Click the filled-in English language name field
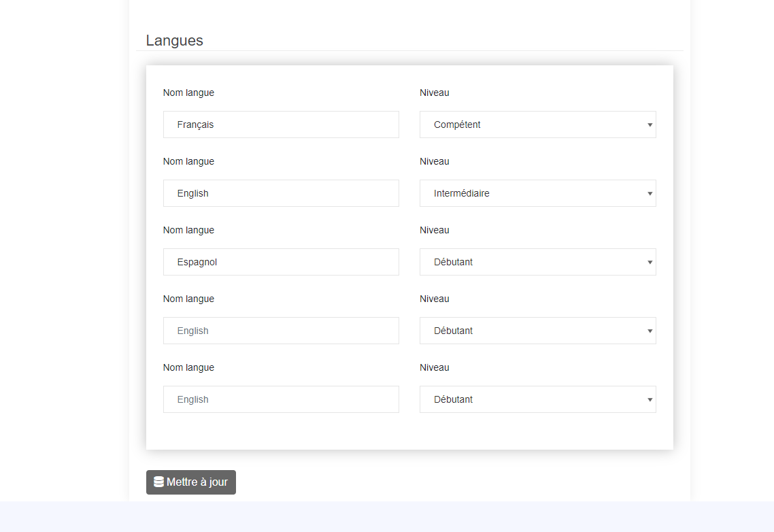This screenshot has height=532, width=774. [x=281, y=193]
